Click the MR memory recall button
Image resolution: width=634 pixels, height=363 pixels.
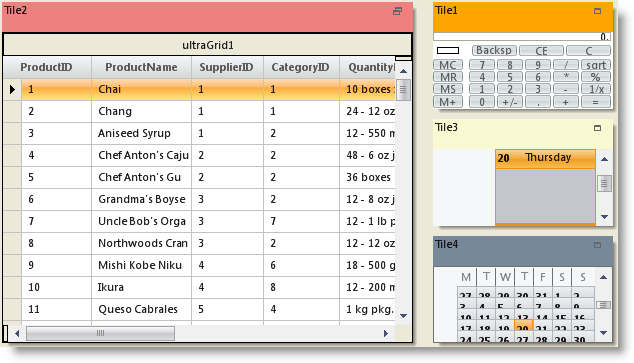[x=448, y=77]
